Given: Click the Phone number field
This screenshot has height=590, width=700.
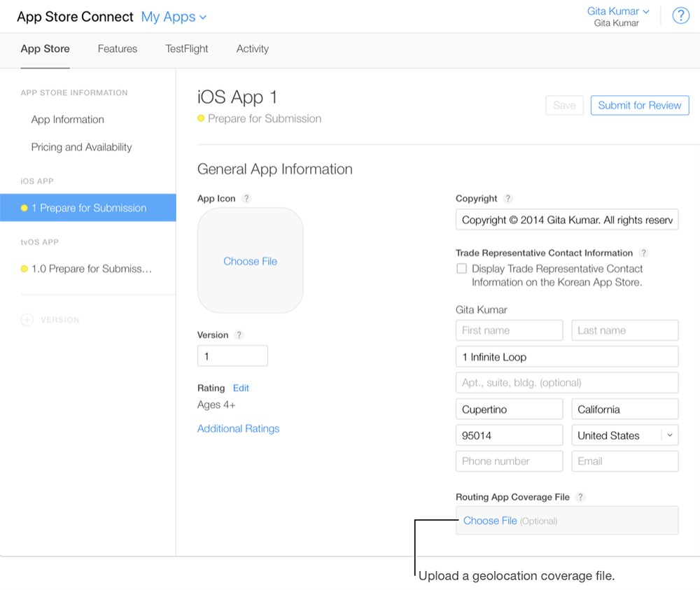Looking at the screenshot, I should click(510, 461).
